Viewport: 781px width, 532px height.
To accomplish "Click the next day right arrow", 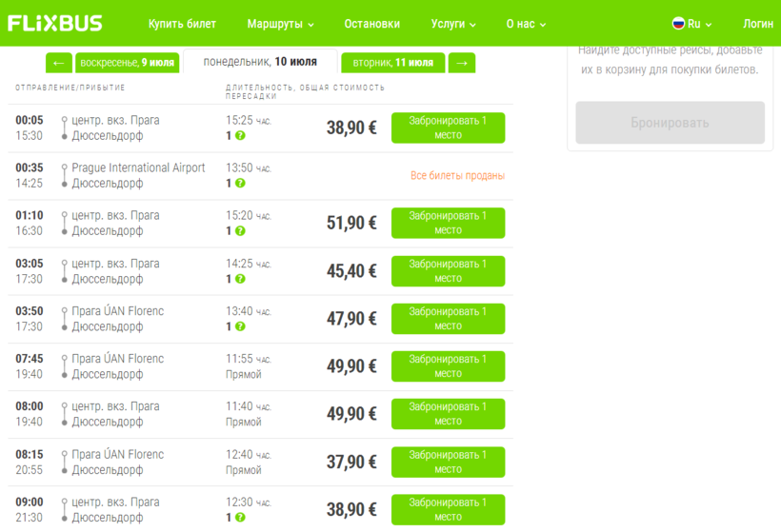I will tap(462, 63).
